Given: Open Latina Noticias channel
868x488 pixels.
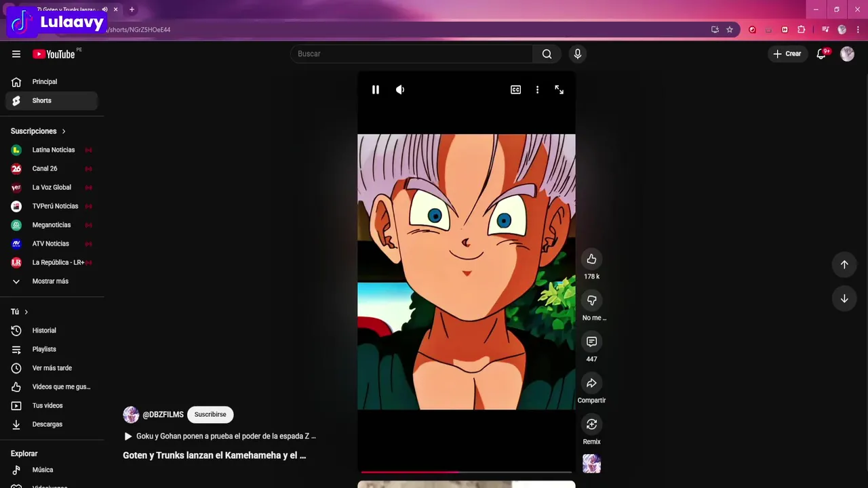Looking at the screenshot, I should pyautogui.click(x=52, y=150).
